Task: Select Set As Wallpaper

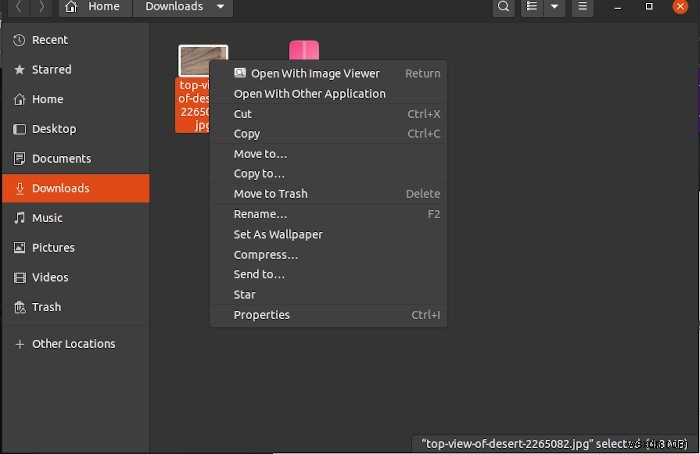Action: click(x=328, y=234)
